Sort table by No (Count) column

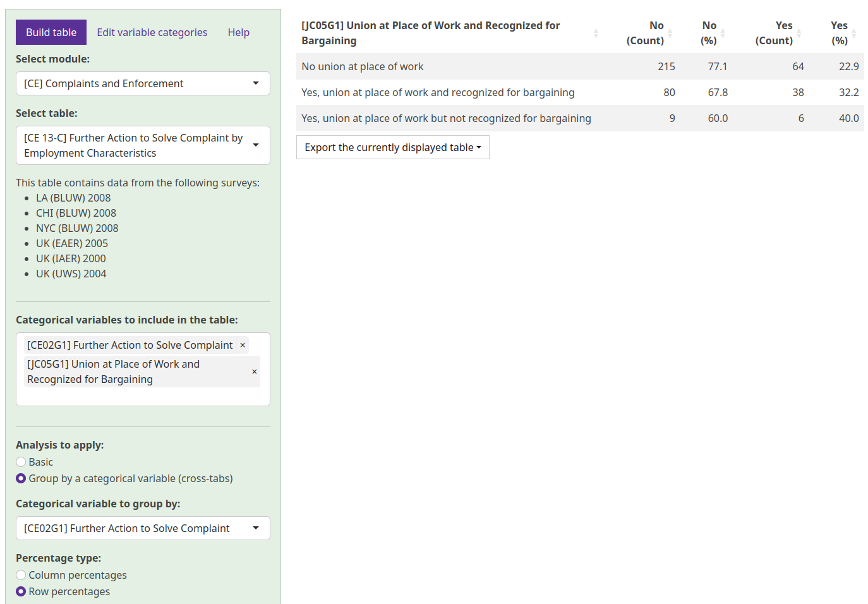[648, 33]
